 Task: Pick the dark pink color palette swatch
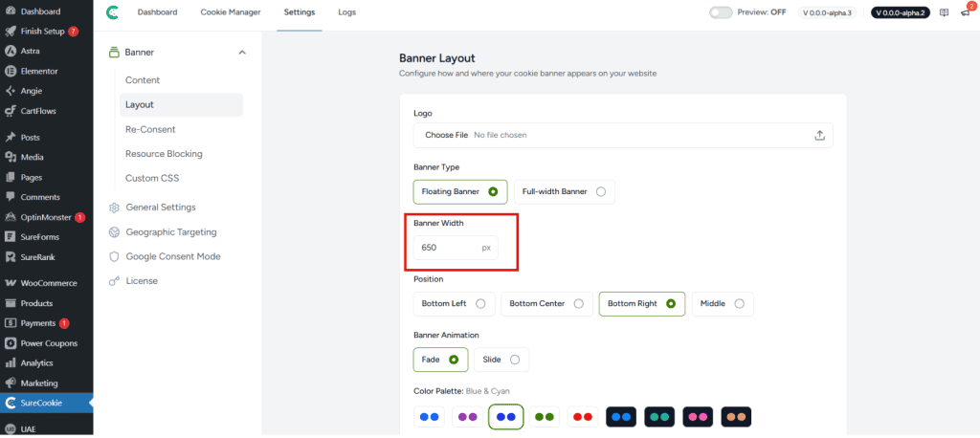pos(698,417)
